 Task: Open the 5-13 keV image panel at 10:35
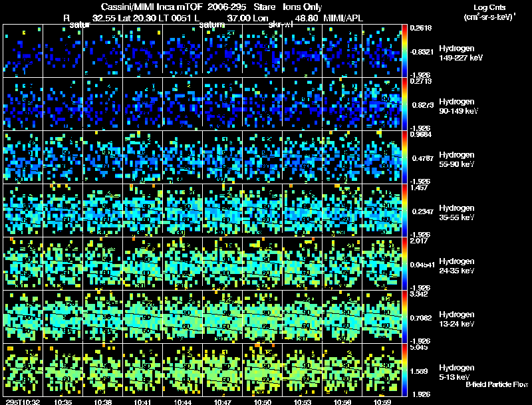tap(63, 370)
